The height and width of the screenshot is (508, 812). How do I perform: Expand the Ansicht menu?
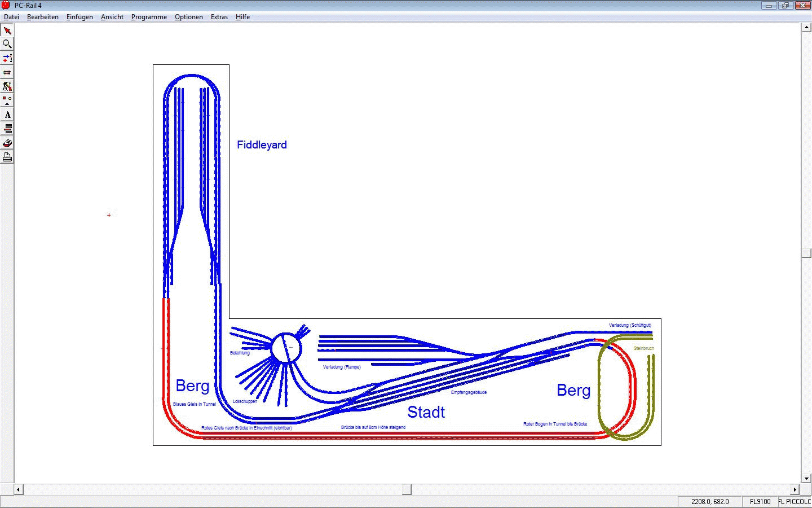[112, 17]
